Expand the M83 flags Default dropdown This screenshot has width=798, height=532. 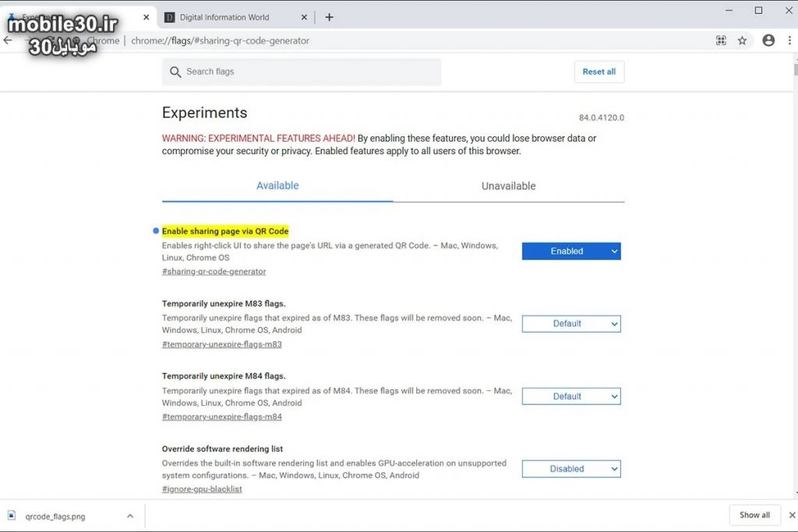tap(571, 323)
